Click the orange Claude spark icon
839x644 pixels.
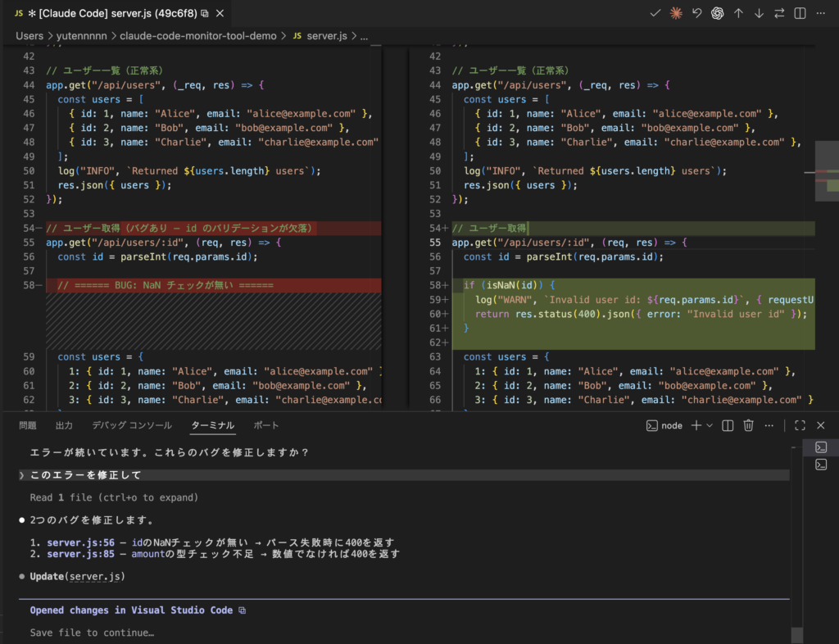tap(676, 13)
